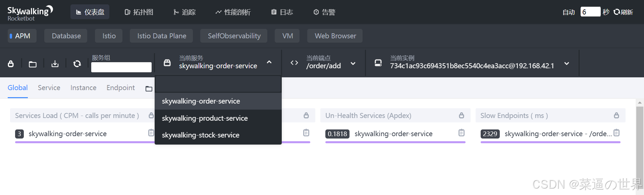Toggle 自动 auto refresh
This screenshot has height=195, width=644.
[x=569, y=12]
